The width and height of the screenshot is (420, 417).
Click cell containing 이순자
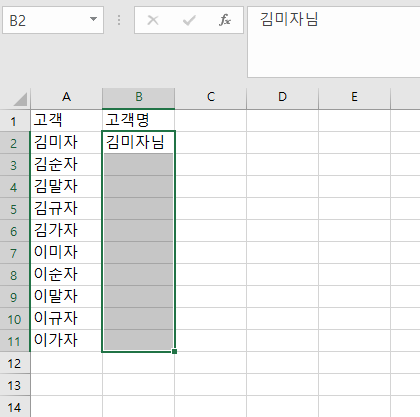(x=66, y=275)
